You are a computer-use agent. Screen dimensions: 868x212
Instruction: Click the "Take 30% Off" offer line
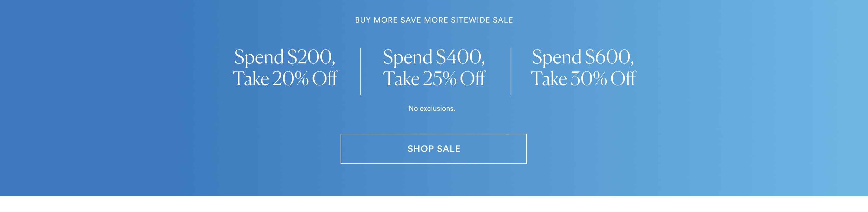583,79
